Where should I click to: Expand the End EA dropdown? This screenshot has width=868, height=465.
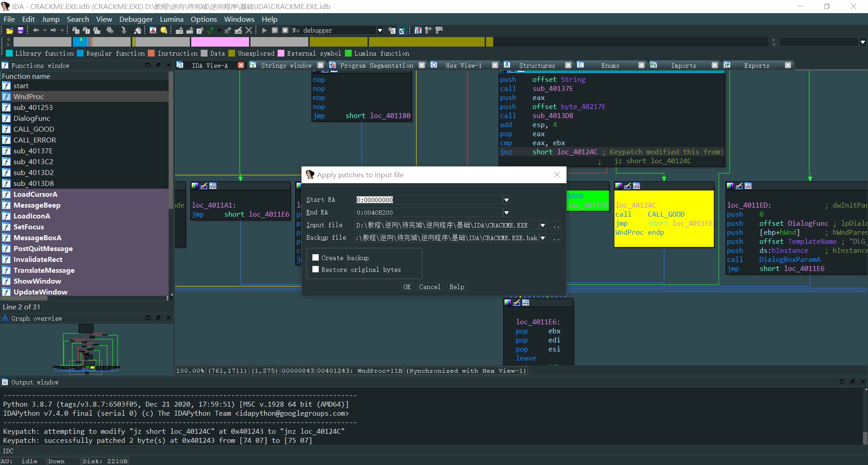click(506, 213)
